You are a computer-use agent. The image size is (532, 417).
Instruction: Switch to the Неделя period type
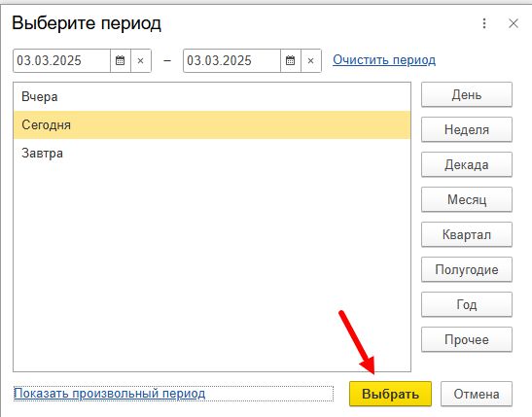467,129
